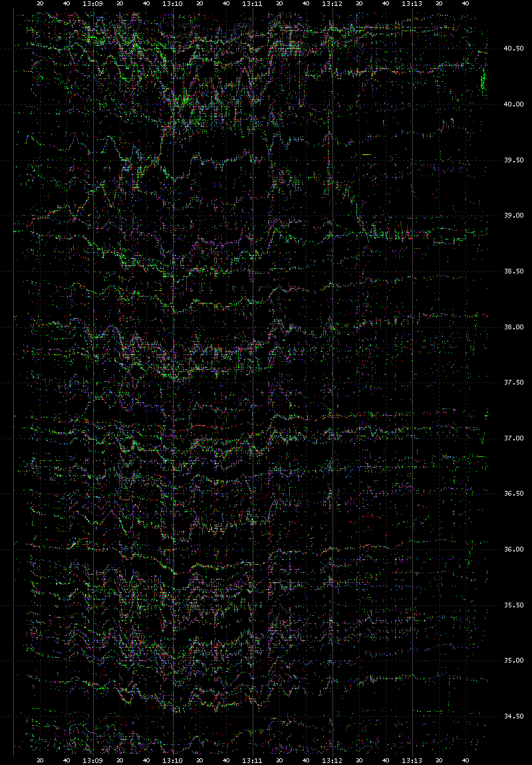This screenshot has width=532, height=765.
Task: Click 13:09 on the lower time axis
Action: pos(92,760)
